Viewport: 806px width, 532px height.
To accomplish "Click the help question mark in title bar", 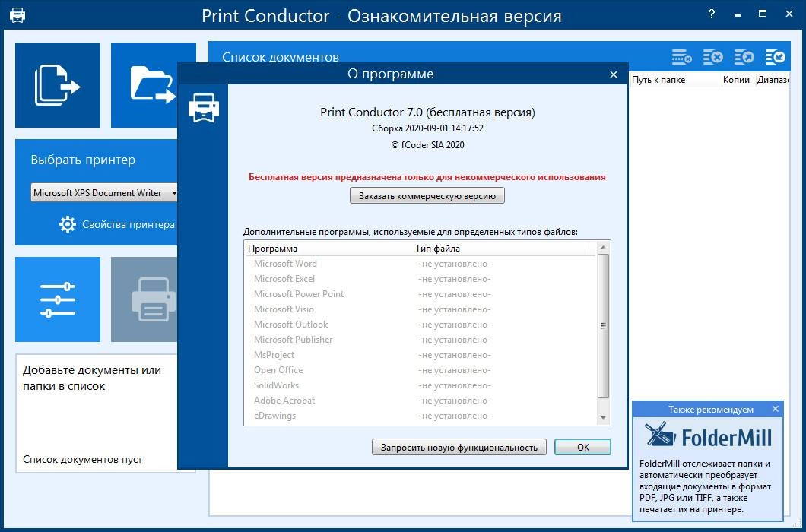I will tap(712, 14).
